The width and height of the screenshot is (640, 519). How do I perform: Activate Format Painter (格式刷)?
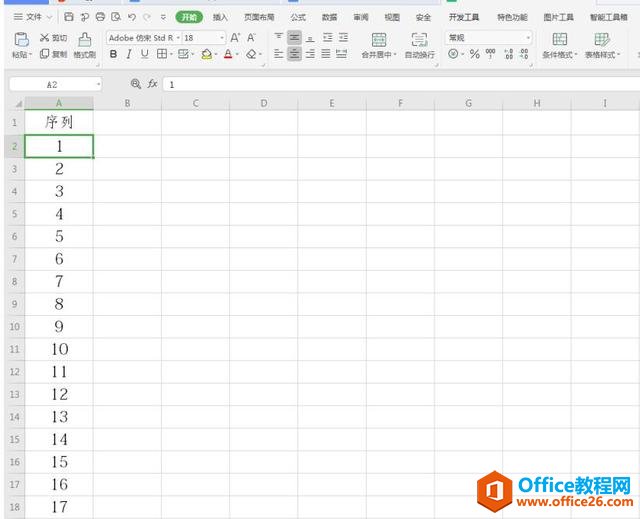[x=84, y=45]
